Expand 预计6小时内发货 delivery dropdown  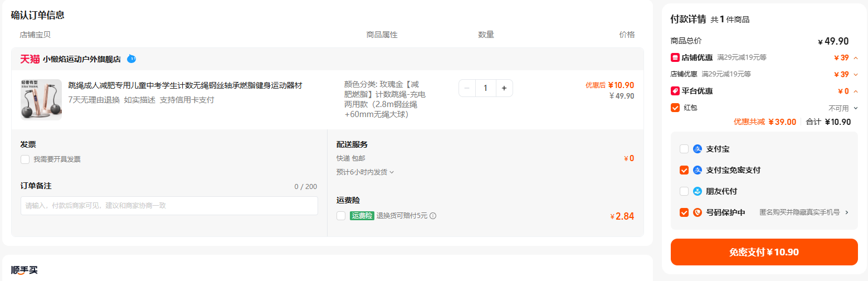coord(365,172)
